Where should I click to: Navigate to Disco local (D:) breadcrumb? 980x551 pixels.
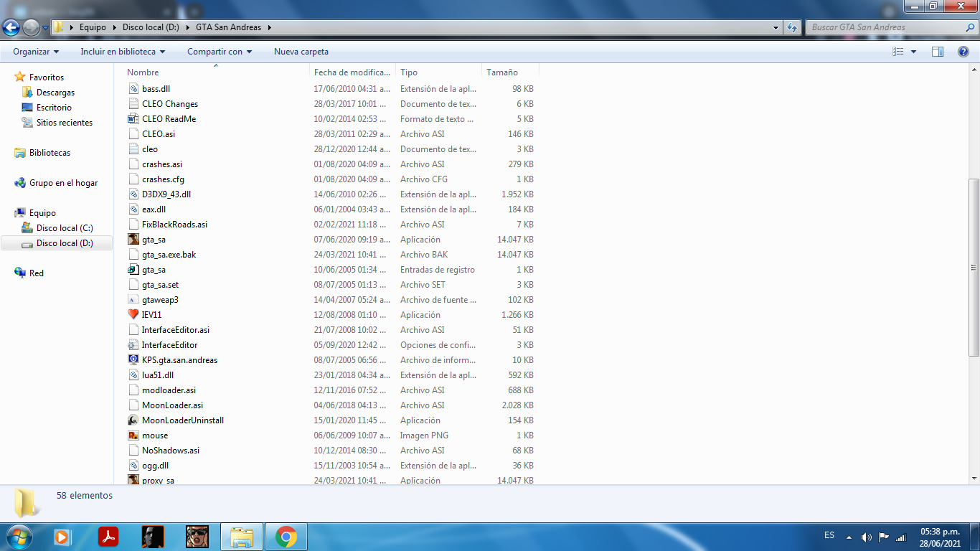pyautogui.click(x=151, y=27)
